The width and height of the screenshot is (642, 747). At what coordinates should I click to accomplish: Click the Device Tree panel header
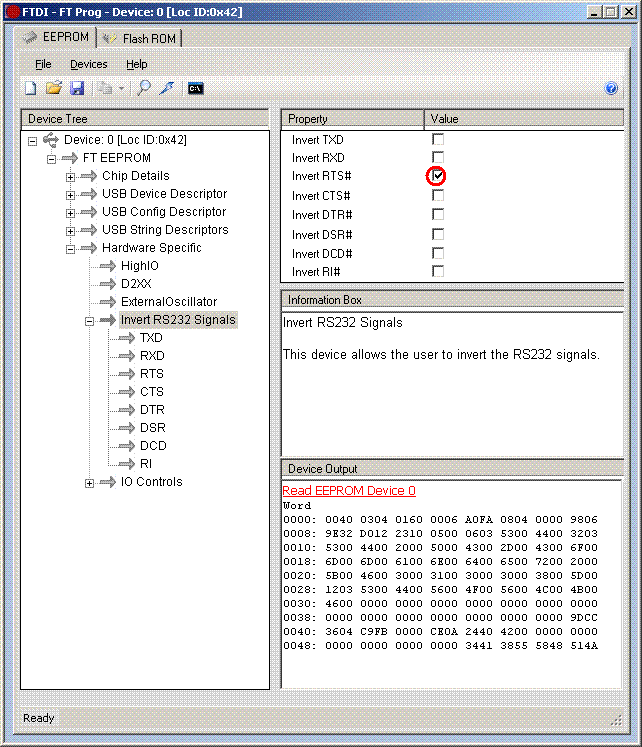(x=145, y=119)
